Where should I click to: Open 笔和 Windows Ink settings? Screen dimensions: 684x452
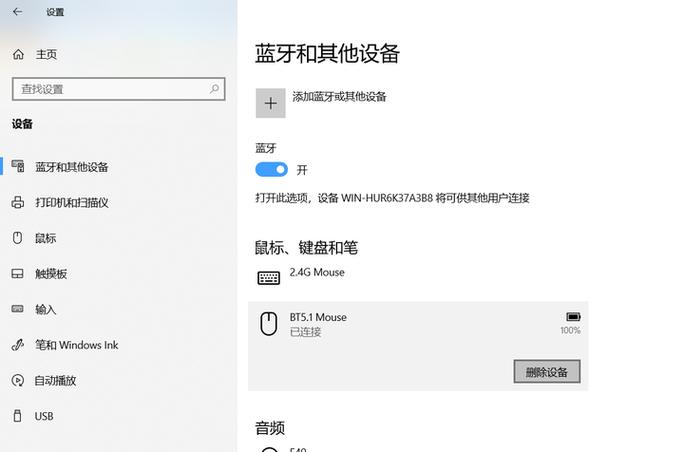coord(77,345)
